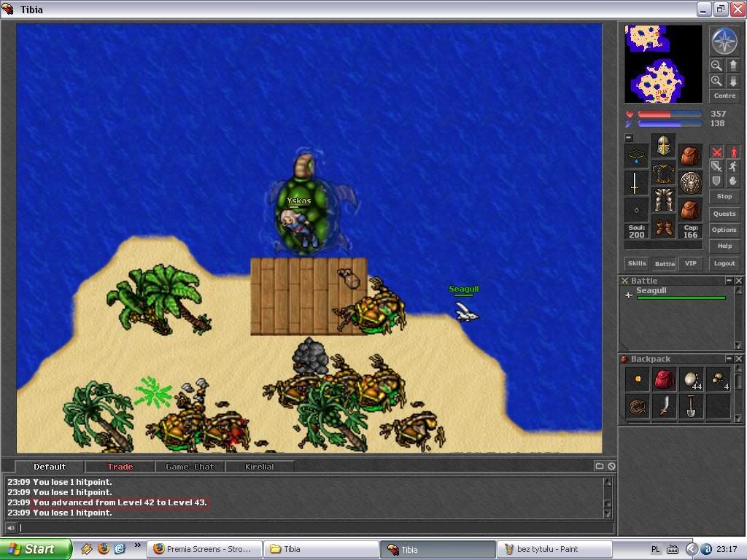Image resolution: width=747 pixels, height=560 pixels.
Task: Select the rope in the backpack
Action: (x=637, y=407)
